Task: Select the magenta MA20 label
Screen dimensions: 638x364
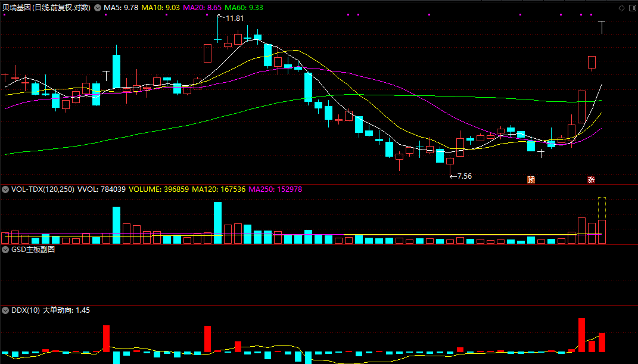Action: pos(201,8)
